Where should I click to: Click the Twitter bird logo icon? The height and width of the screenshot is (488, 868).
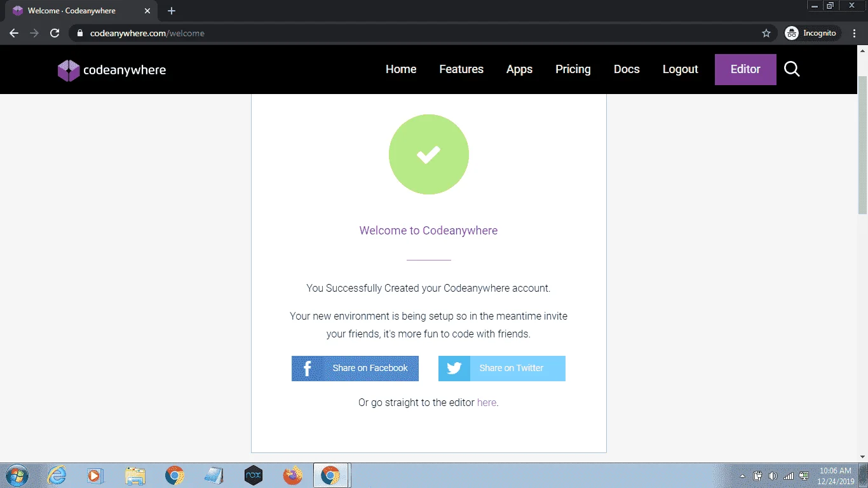[x=454, y=369]
